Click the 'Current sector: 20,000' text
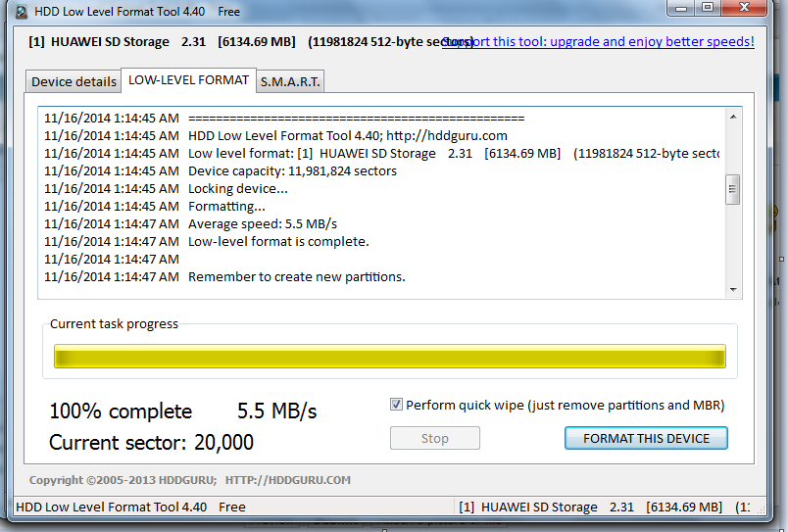788x532 pixels. tap(151, 443)
